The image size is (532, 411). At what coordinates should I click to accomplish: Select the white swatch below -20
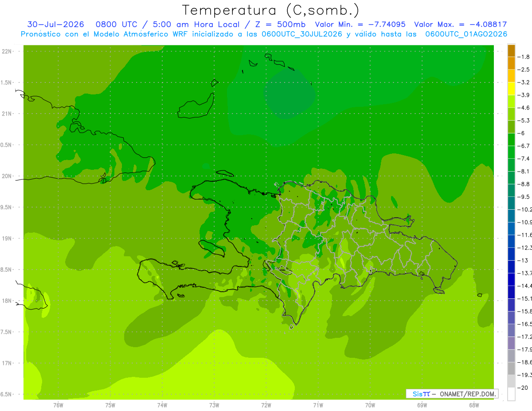pos(511,394)
